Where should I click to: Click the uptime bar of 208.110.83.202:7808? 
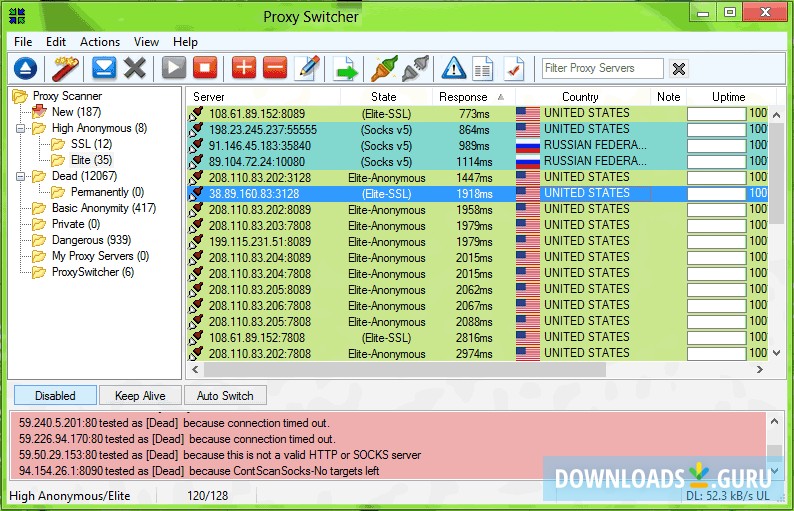[717, 353]
